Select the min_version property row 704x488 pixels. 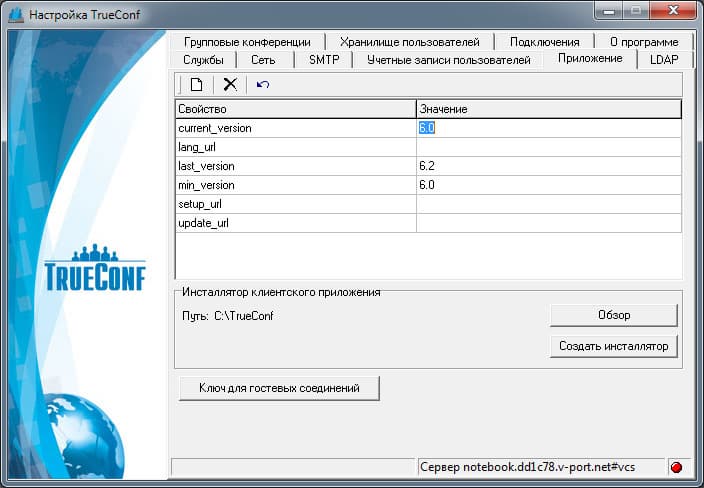pyautogui.click(x=429, y=185)
